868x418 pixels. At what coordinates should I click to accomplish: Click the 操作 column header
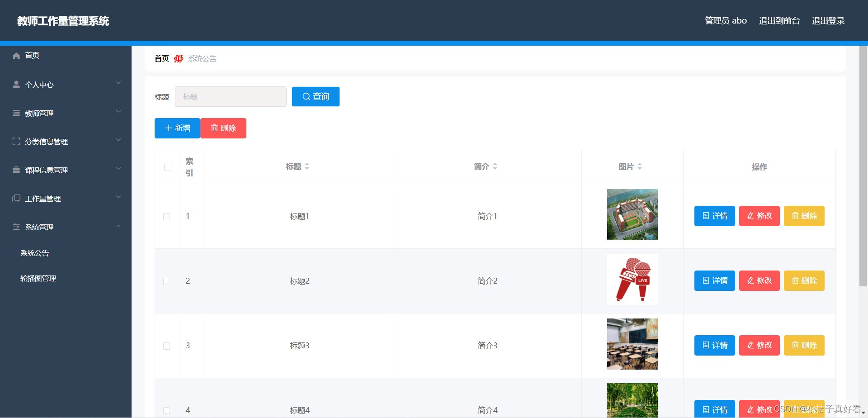pos(759,167)
